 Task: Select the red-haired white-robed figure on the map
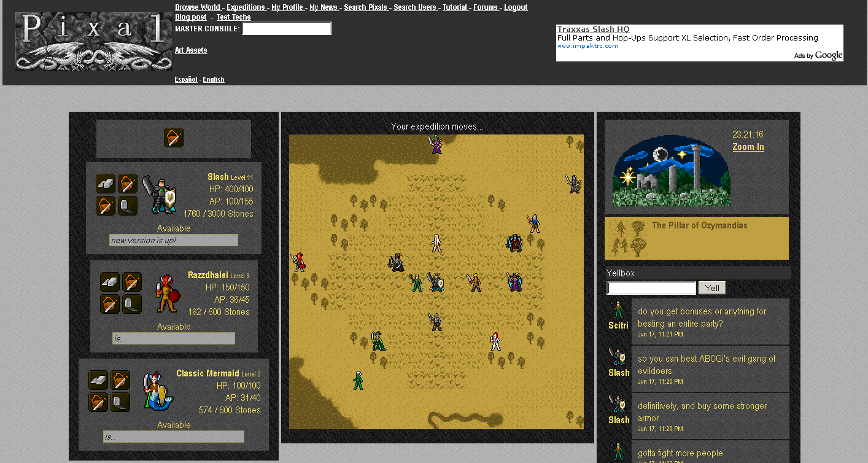pos(495,341)
